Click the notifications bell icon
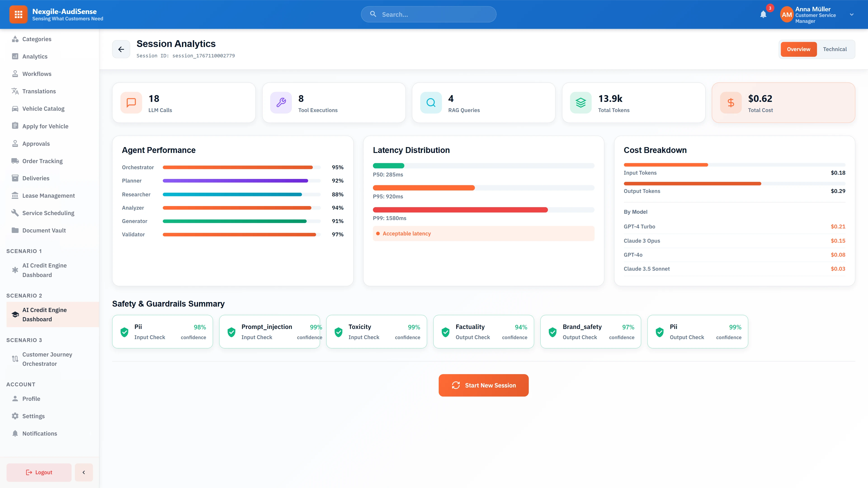The height and width of the screenshot is (488, 868). [763, 14]
